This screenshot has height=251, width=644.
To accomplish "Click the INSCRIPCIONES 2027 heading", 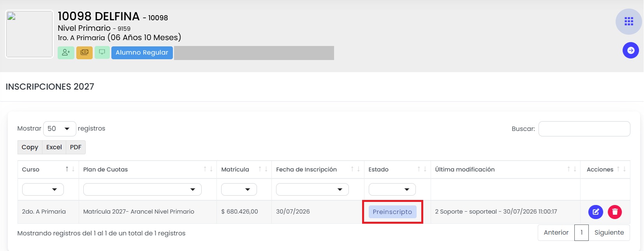I will (50, 87).
